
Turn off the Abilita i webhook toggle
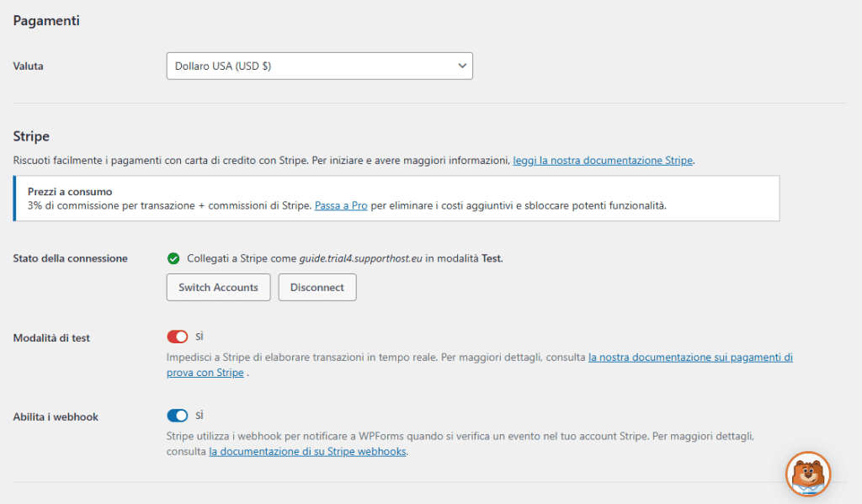click(178, 414)
